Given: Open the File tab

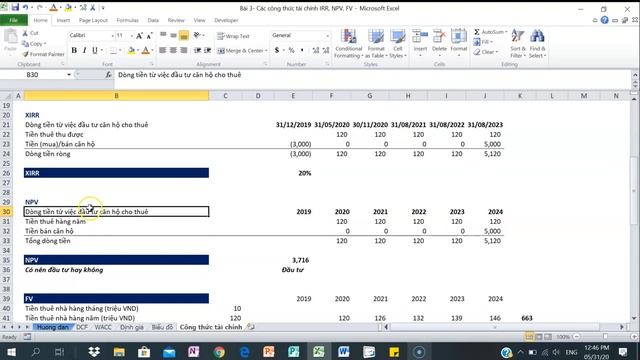Looking at the screenshot, I should click(13, 20).
